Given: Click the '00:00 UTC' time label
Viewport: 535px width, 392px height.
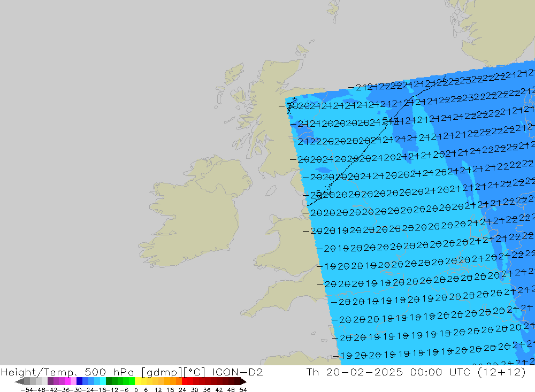Looking at the screenshot, I should click(x=441, y=372).
